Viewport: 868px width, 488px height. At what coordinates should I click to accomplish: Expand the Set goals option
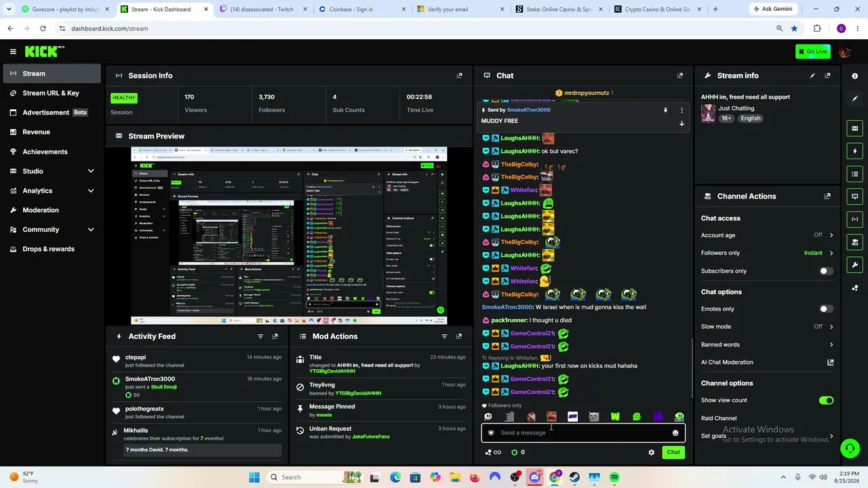click(767, 436)
